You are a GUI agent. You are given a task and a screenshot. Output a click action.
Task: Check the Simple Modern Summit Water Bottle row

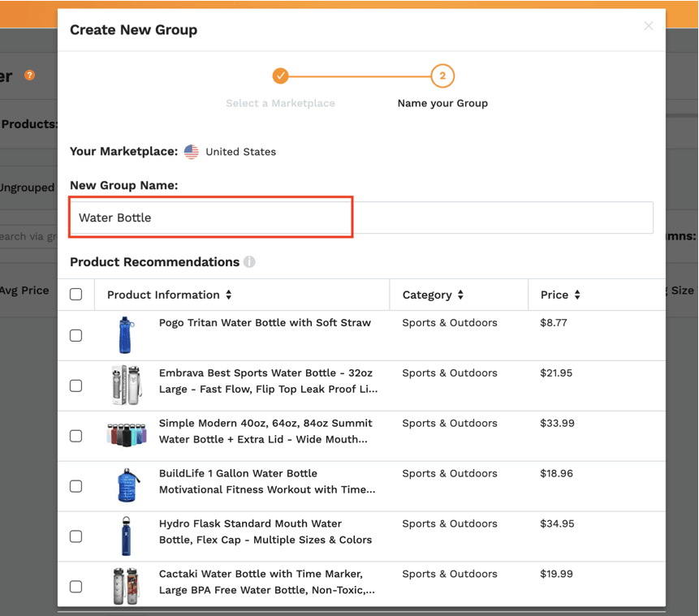tap(76, 436)
